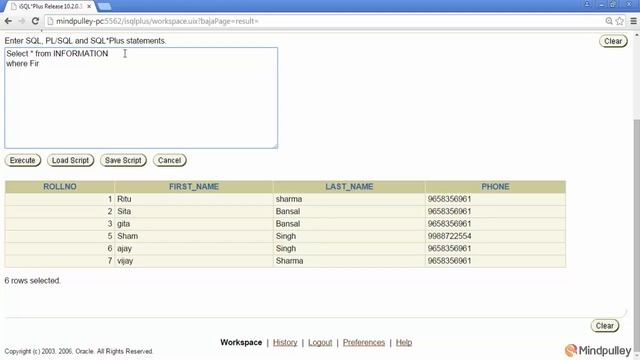Click roll number 7 cell
The width and height of the screenshot is (640, 360).
(60, 261)
